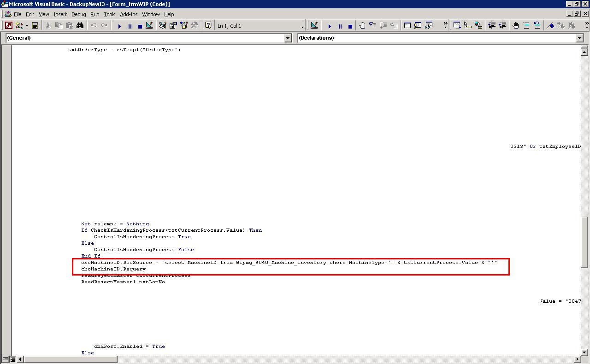This screenshot has width=590, height=364.
Task: Click the Ln 1, Col 1 position indicator
Action: click(x=229, y=26)
